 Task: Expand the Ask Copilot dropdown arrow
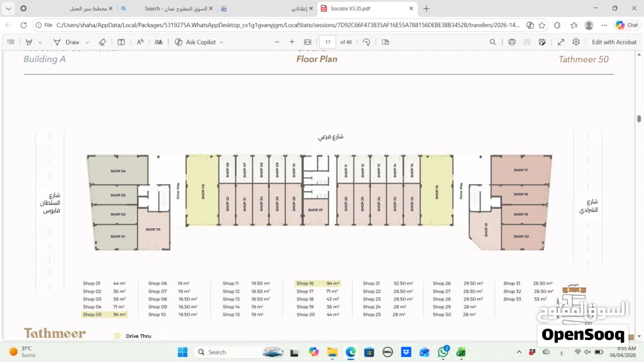(x=222, y=42)
